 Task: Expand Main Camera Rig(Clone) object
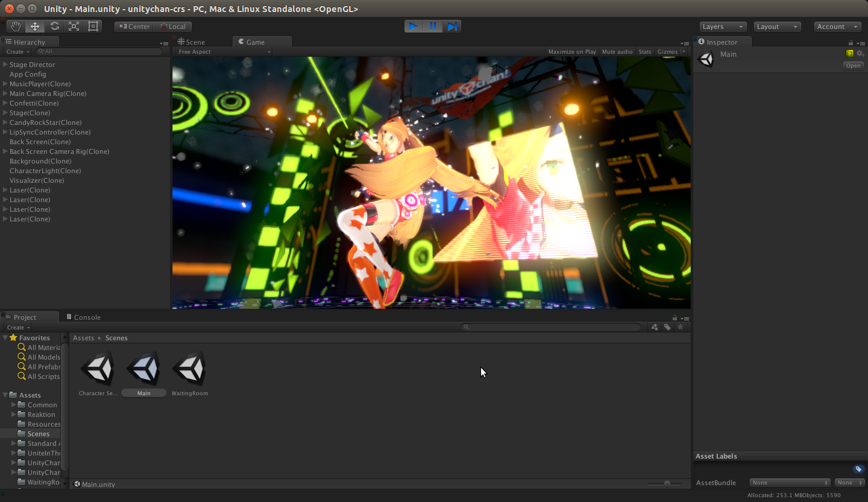[x=5, y=94]
